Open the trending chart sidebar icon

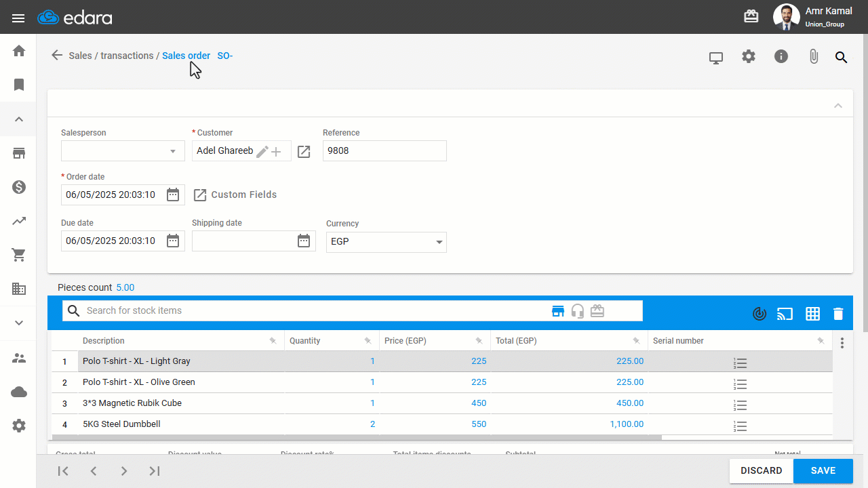tap(19, 221)
